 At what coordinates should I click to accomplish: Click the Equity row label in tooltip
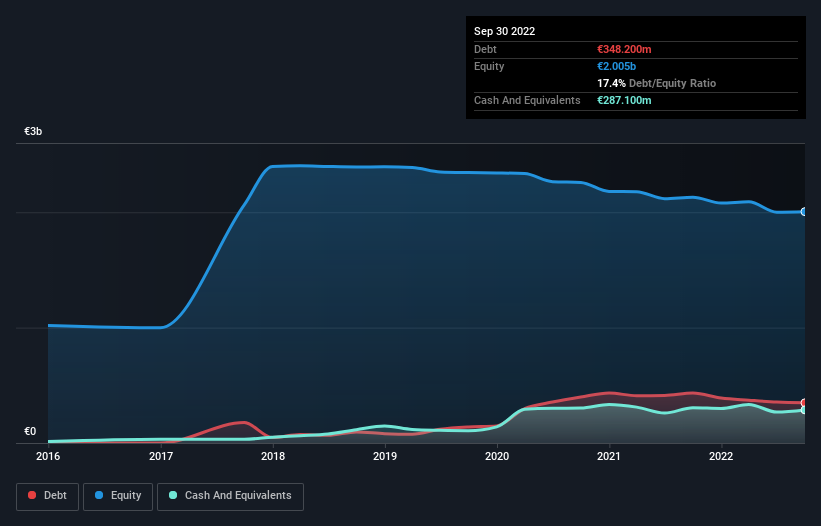coord(489,66)
